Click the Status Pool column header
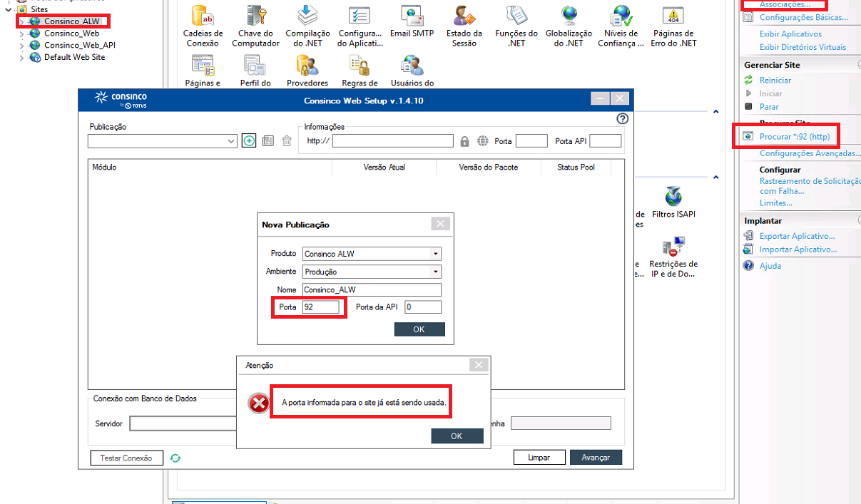 coord(576,167)
